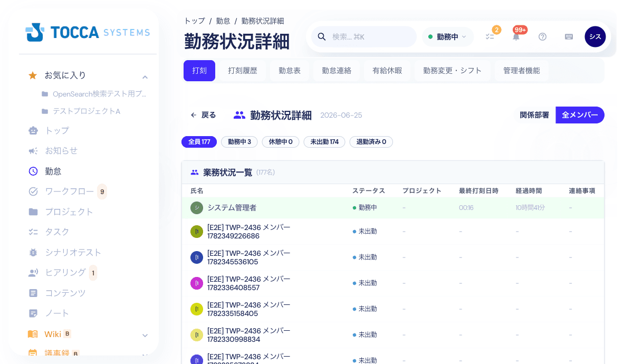Click avatar of member 1782345536105
633x364 pixels.
(197, 257)
